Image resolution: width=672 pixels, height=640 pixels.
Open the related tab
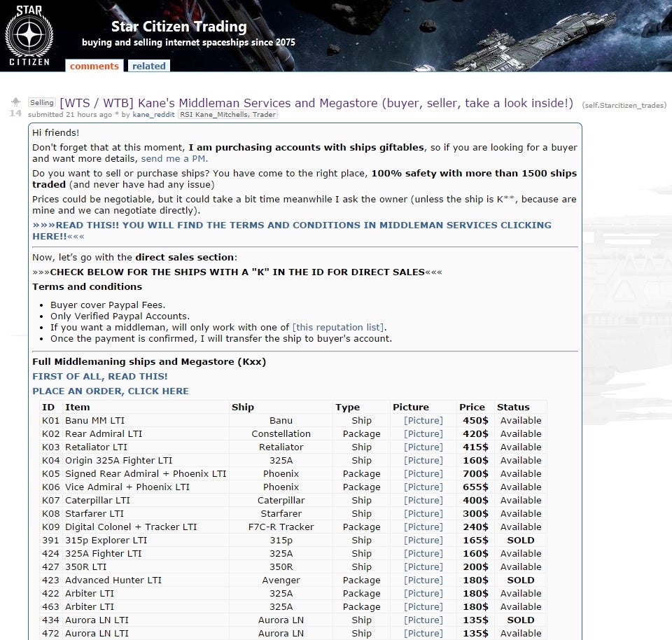pos(149,66)
